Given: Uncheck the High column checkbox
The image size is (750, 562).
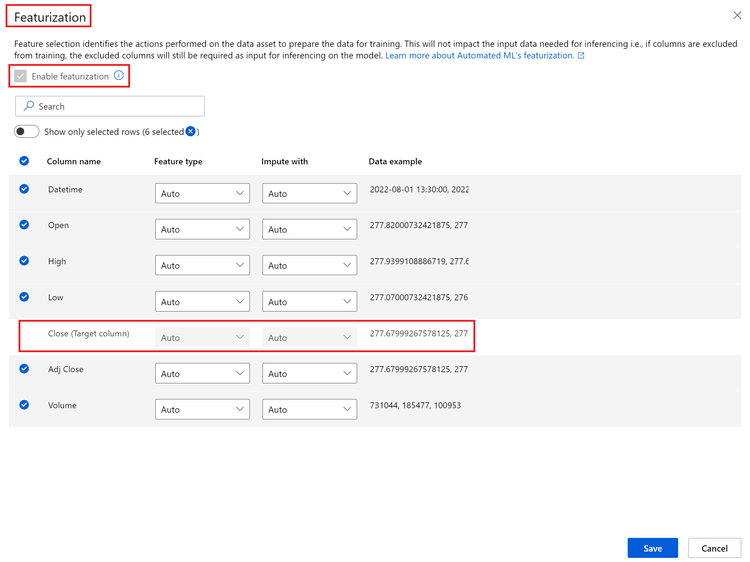Looking at the screenshot, I should [24, 261].
